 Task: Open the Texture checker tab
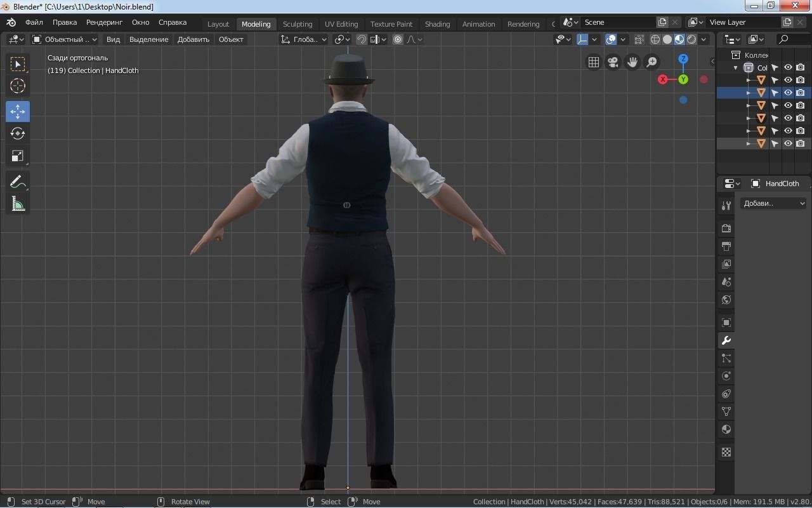click(x=726, y=452)
